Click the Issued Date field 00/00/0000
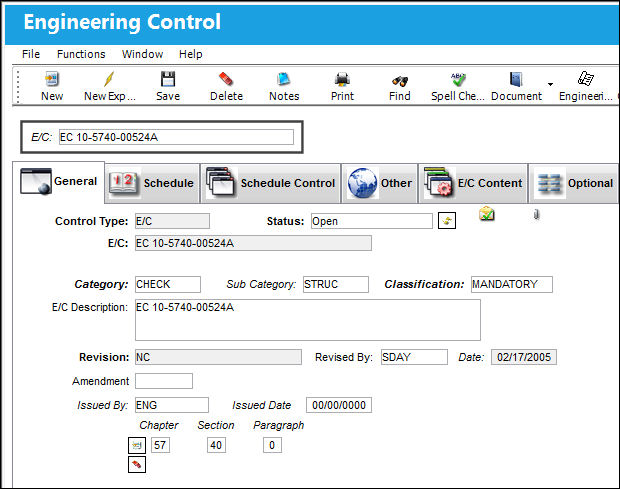 click(x=339, y=405)
